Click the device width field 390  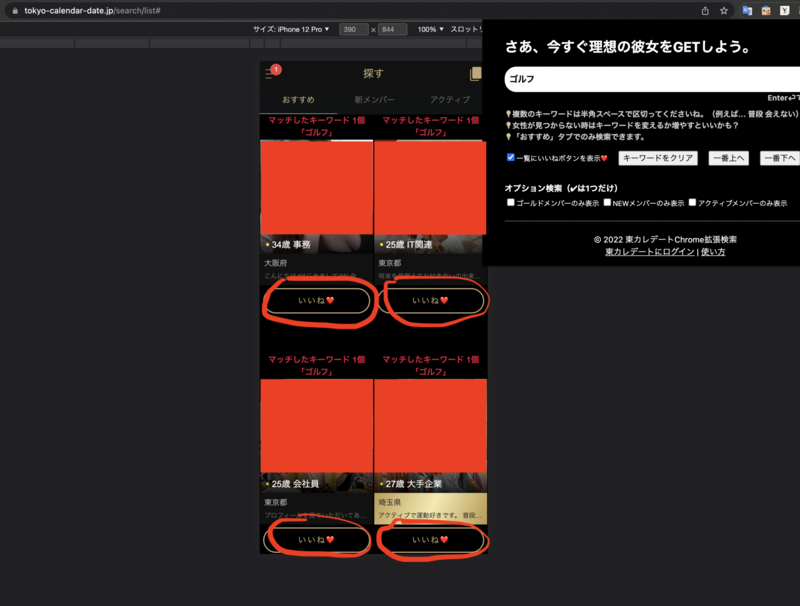(x=354, y=29)
